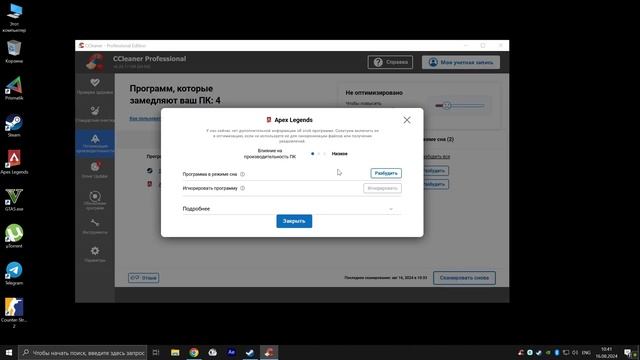
Task: Click 'Разбудить' in the Steam row
Action: click(x=436, y=171)
